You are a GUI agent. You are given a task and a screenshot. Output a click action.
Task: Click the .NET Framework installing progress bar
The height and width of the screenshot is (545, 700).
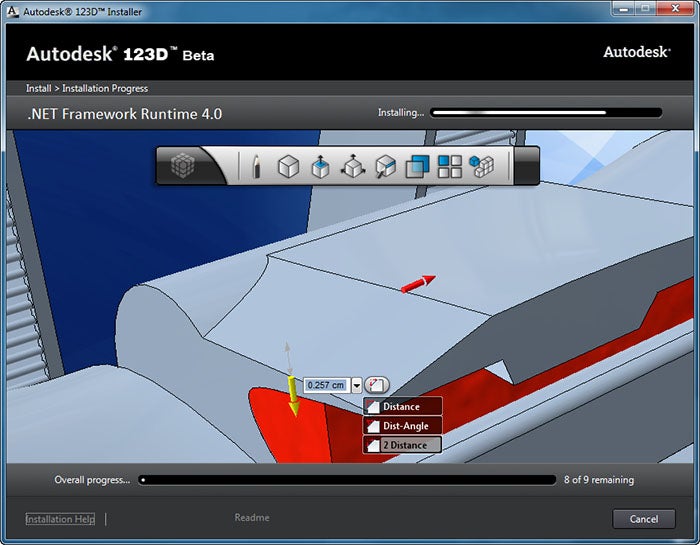click(546, 112)
